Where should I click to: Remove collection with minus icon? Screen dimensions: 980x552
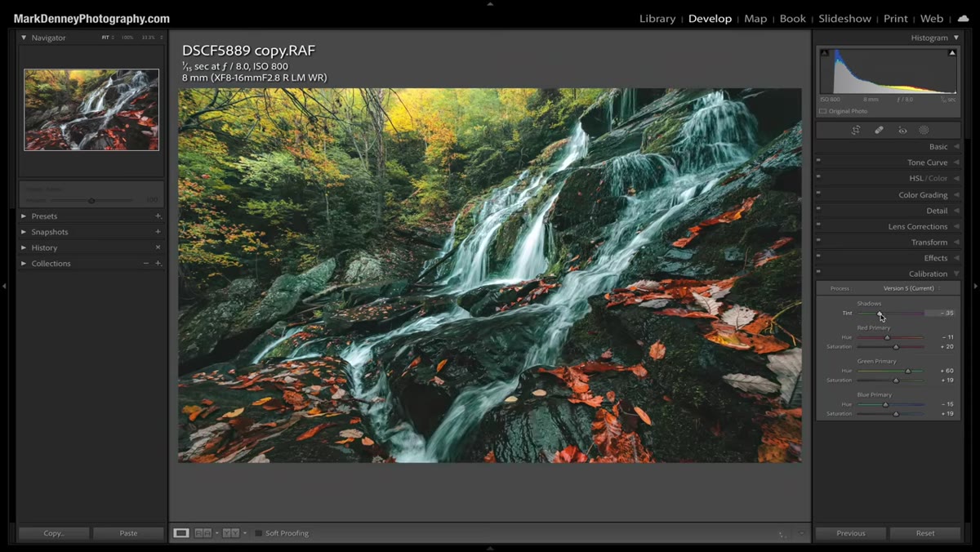146,263
